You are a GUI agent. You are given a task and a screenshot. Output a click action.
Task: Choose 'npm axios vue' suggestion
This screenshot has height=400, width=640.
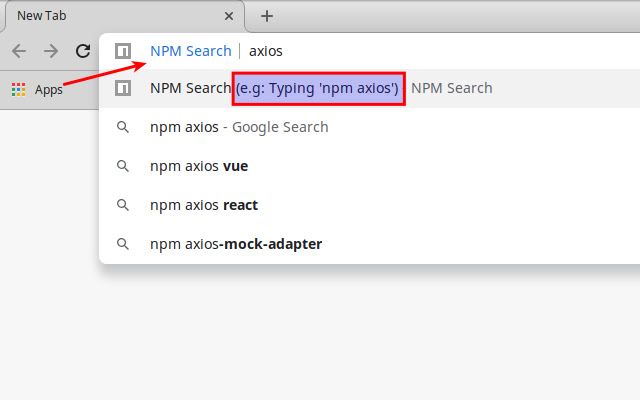(x=369, y=166)
